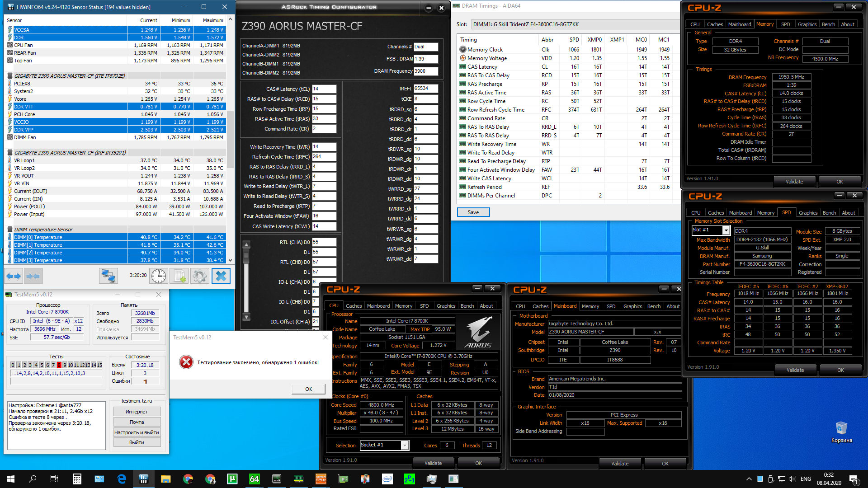
Task: Open HWiNFO remote network monitoring icon
Action: click(x=108, y=276)
